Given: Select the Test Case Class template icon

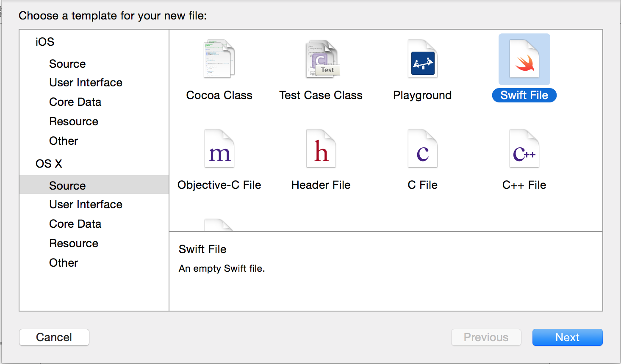Looking at the screenshot, I should click(x=321, y=58).
